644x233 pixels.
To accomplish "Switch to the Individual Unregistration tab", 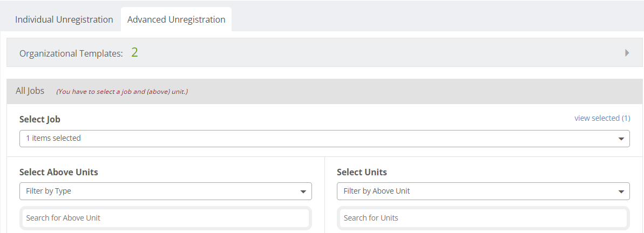I will coord(64,19).
